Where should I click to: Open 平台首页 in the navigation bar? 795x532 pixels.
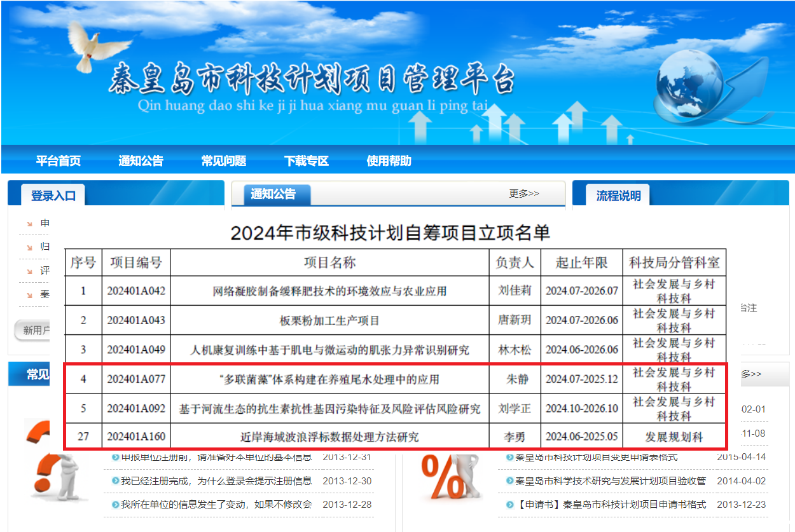pyautogui.click(x=59, y=161)
